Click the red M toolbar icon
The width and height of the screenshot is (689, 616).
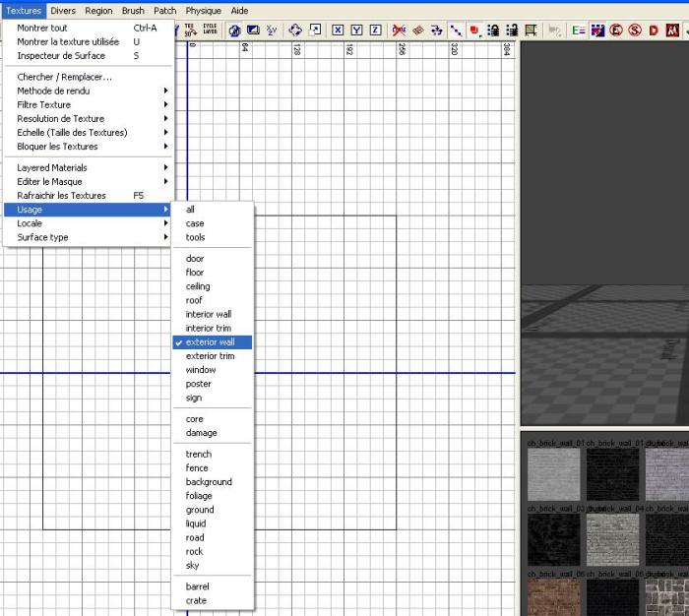point(672,30)
